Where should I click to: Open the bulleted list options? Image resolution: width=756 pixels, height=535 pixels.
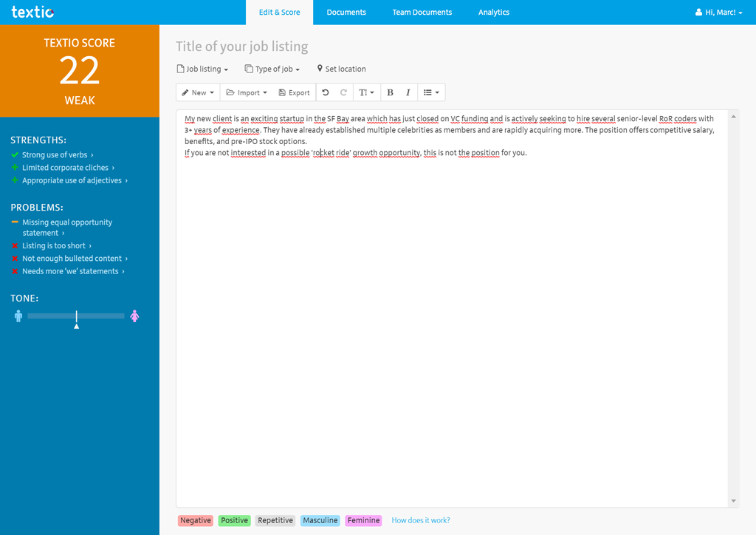click(x=431, y=92)
